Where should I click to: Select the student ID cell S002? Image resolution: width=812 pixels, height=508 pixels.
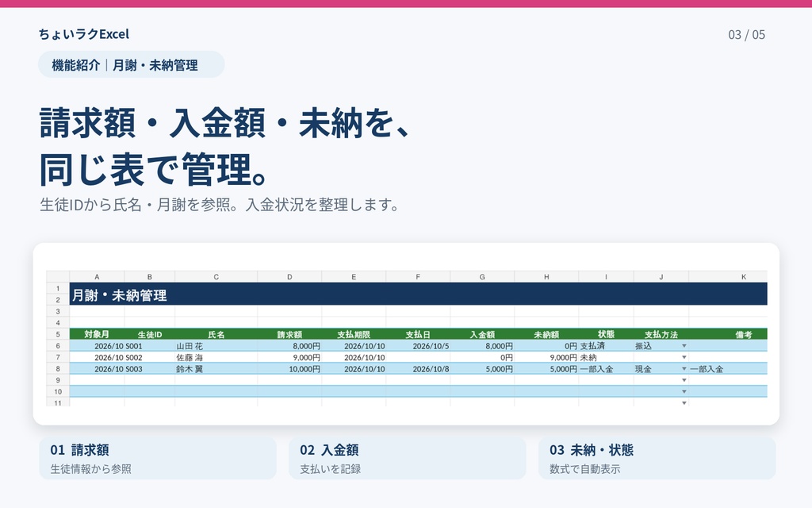point(150,357)
